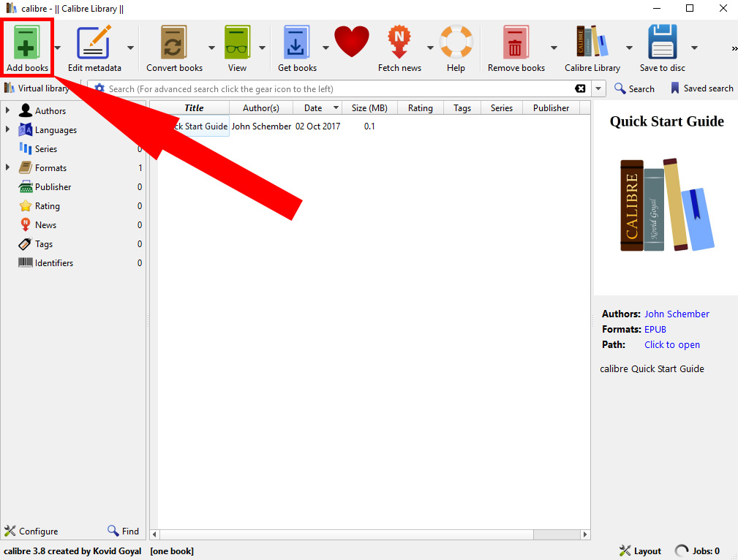The height and width of the screenshot is (560, 738).
Task: Focus the search input field
Action: [x=339, y=88]
